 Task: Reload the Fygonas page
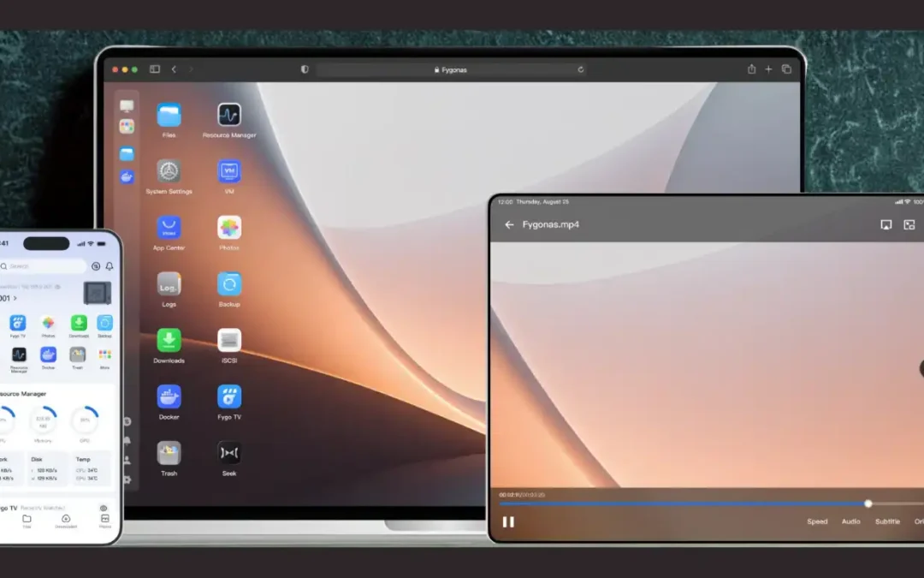[580, 69]
